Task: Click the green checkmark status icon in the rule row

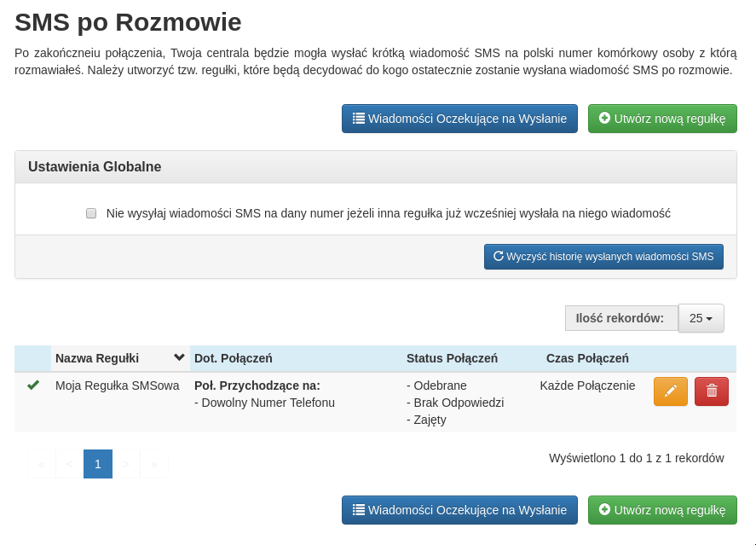Action: 33,386
